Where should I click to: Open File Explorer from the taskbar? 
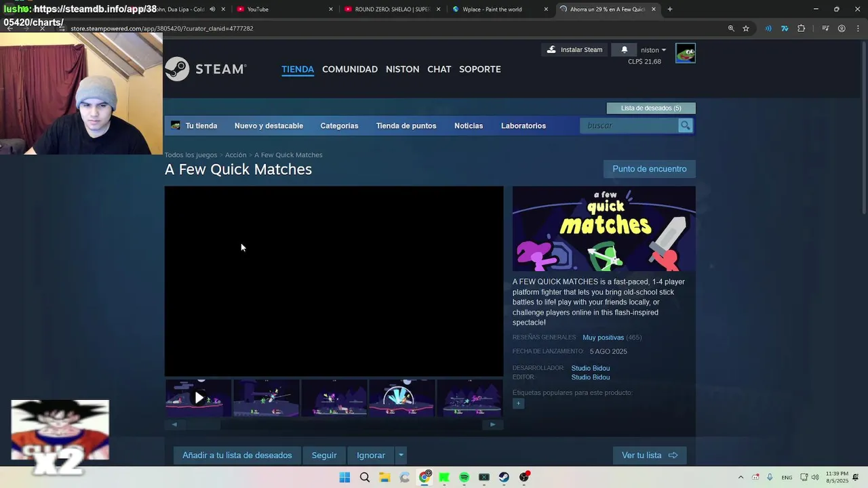(x=384, y=477)
